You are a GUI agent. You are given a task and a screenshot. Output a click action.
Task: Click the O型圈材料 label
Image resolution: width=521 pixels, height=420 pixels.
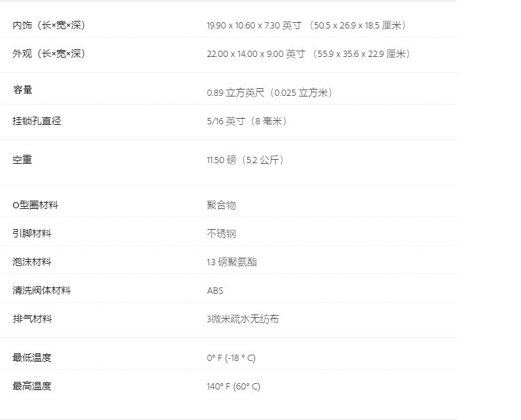point(35,205)
